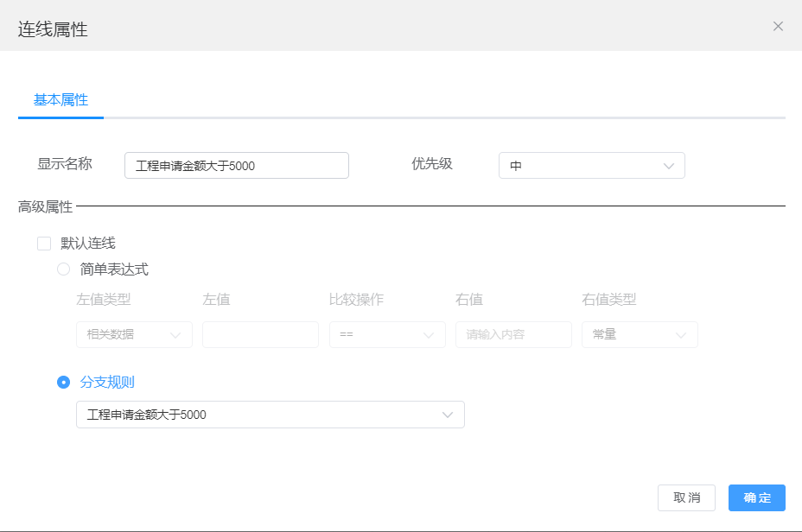Enable the 默认连线 checkbox
Image resolution: width=802 pixels, height=532 pixels.
pos(44,243)
